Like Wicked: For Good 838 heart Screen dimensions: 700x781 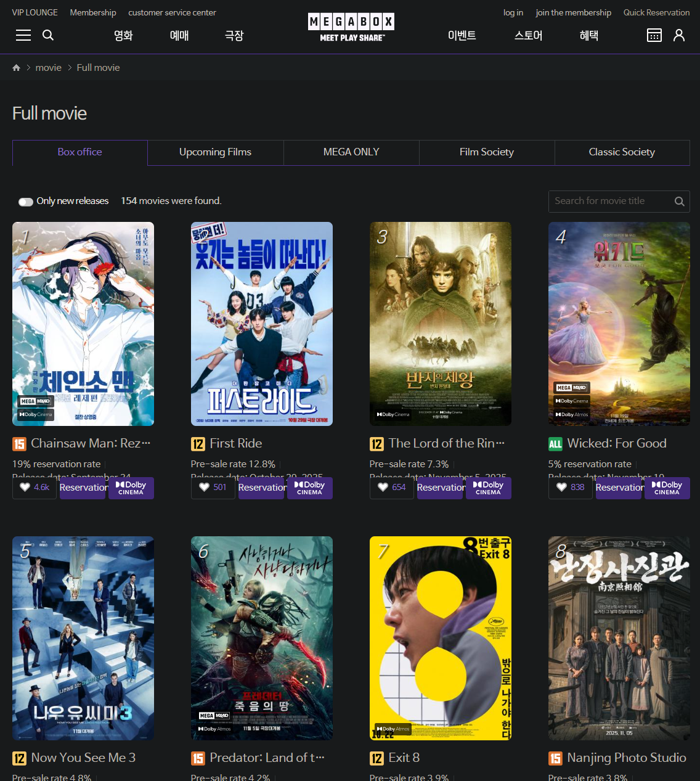coord(571,488)
